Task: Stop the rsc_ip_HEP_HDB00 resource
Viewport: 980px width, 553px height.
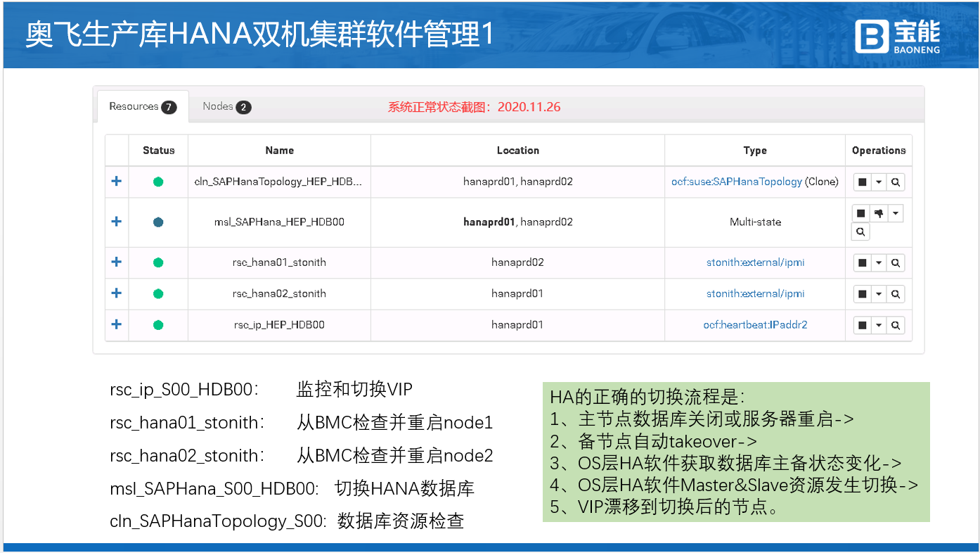Action: 862,326
